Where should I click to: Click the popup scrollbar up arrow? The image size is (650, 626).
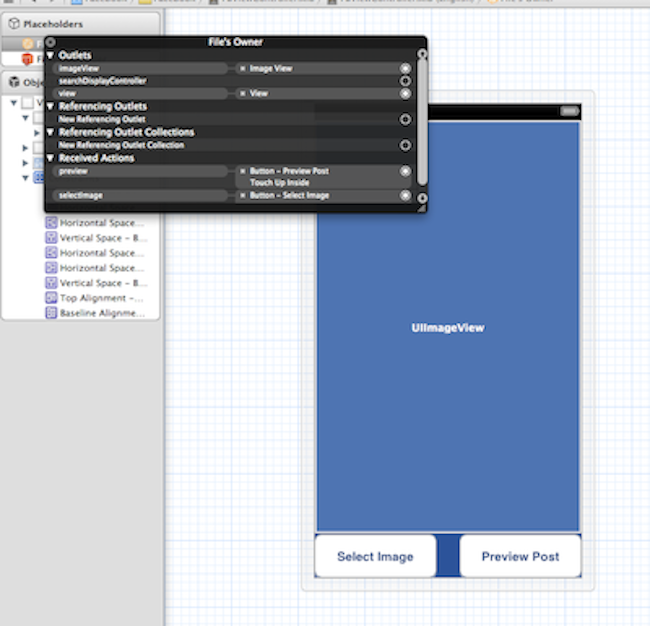[422, 54]
